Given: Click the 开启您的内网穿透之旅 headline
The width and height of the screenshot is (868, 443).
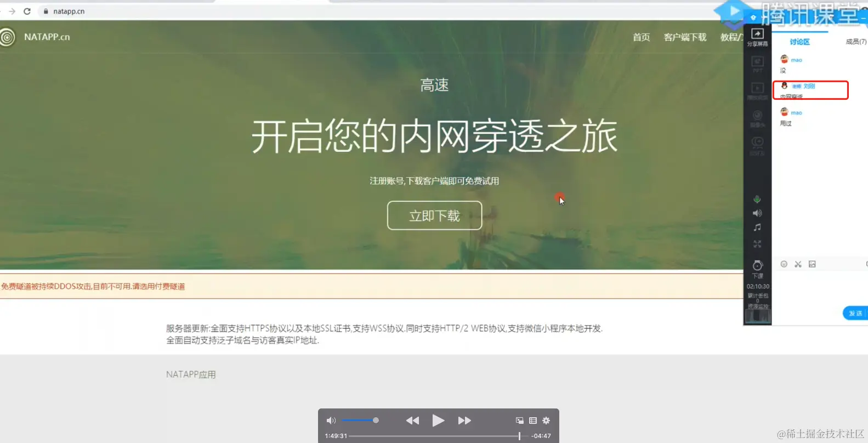Looking at the screenshot, I should (434, 136).
